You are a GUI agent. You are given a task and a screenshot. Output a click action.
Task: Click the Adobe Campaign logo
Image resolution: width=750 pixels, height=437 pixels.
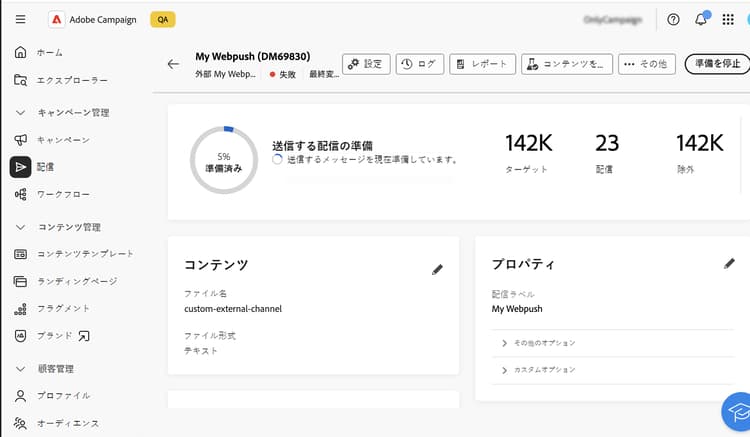56,20
